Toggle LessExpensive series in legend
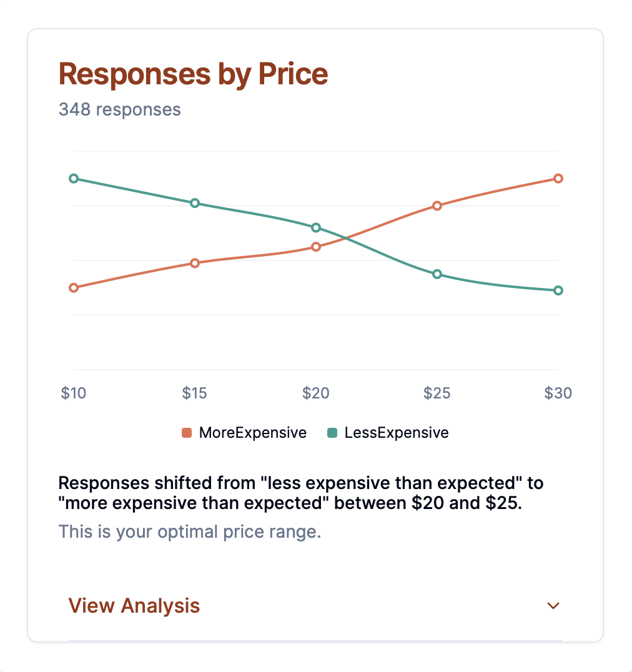 pos(396,433)
